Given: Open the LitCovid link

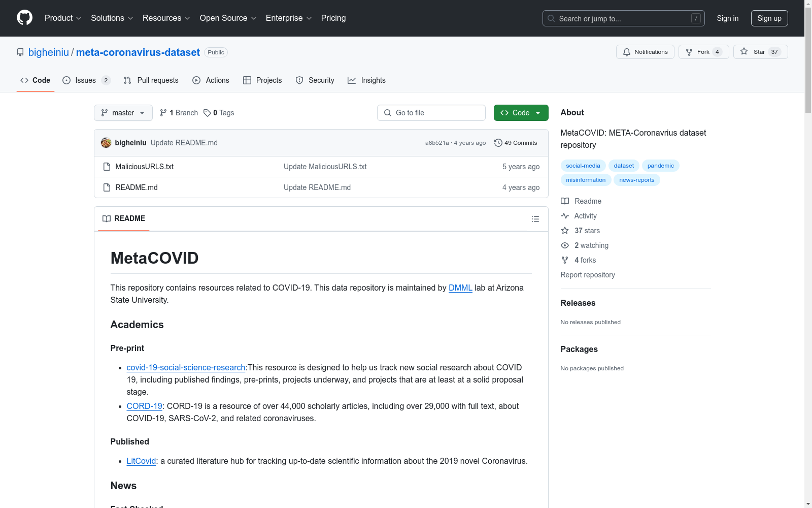Looking at the screenshot, I should [141, 461].
